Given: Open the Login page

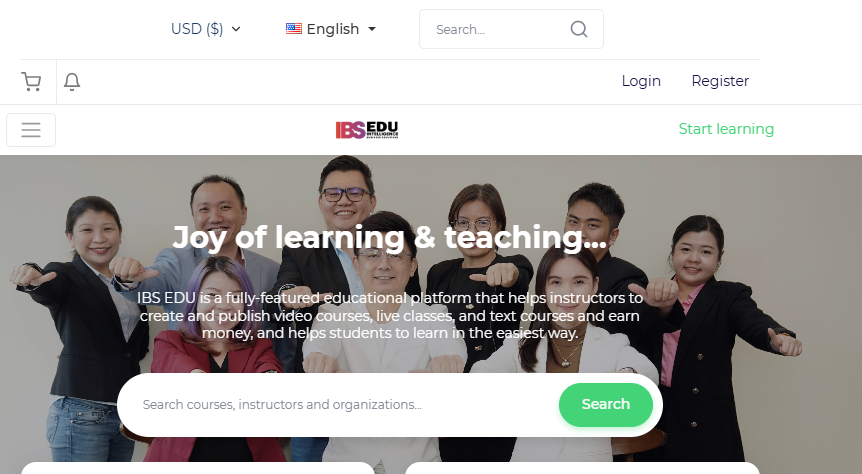Looking at the screenshot, I should (641, 81).
